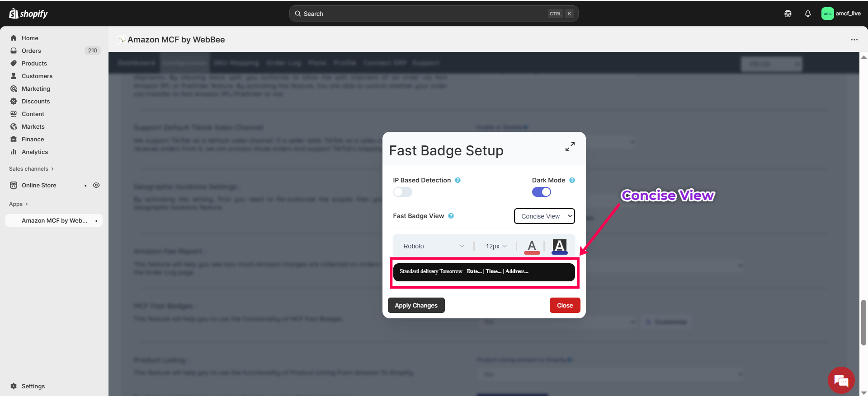Open Analytics from the sidebar

[x=35, y=152]
